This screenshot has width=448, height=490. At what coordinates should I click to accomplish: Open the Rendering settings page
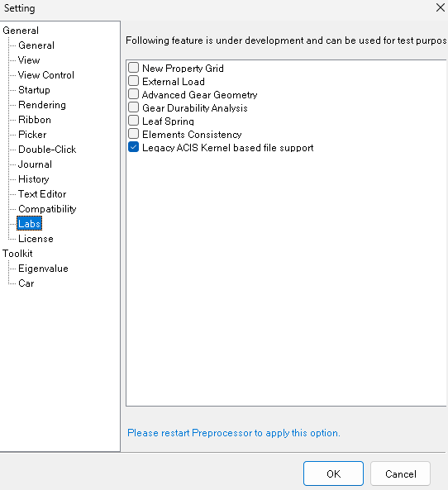click(42, 105)
